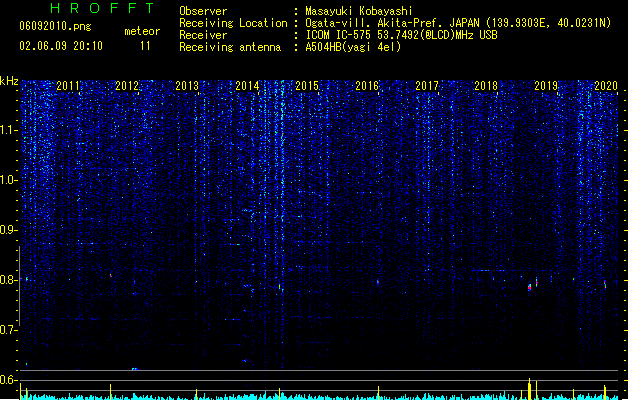This screenshot has height=400, width=629.
Task: Click the 1.0 kHz axis label
Action: pos(8,180)
